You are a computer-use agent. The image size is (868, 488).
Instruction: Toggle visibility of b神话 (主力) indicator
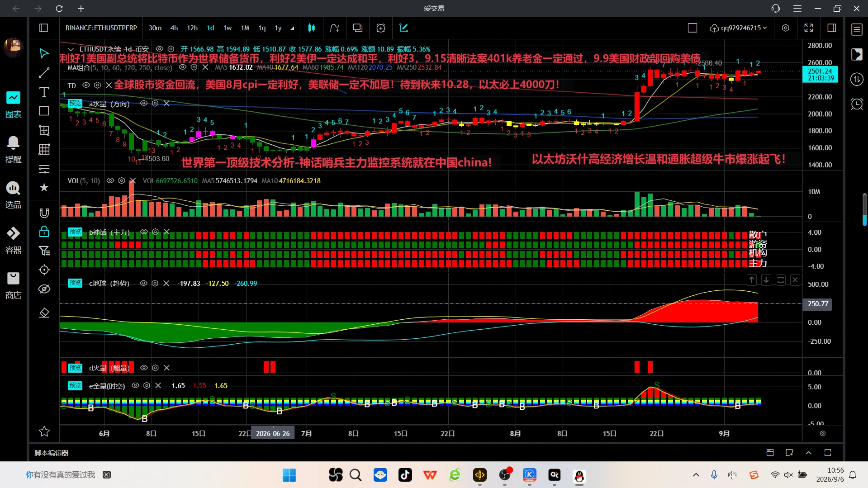point(144,232)
